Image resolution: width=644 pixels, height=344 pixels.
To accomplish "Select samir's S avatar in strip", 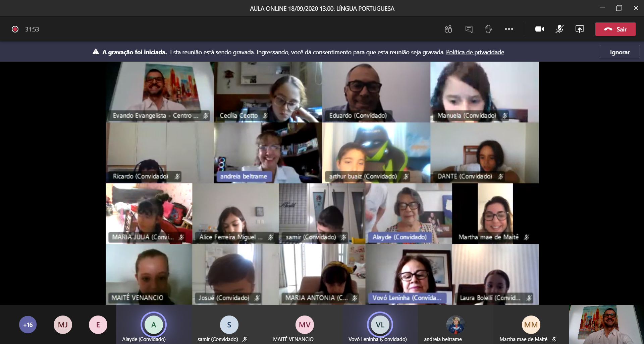I will pos(229,325).
